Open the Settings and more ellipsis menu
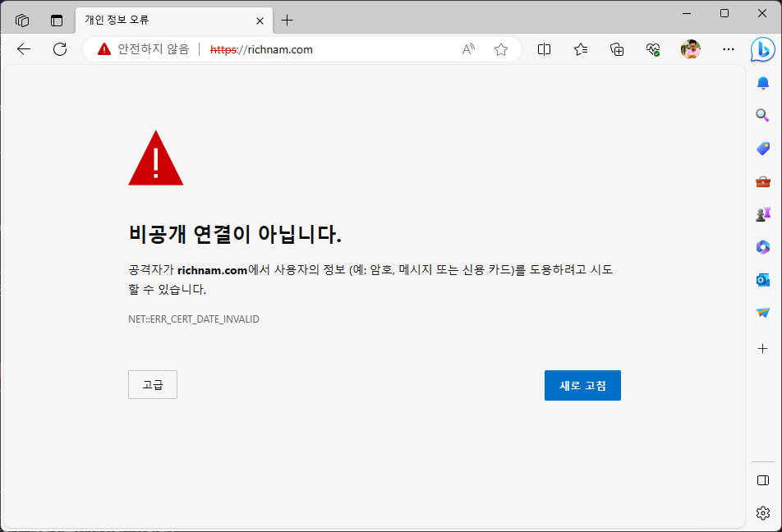 coord(728,49)
